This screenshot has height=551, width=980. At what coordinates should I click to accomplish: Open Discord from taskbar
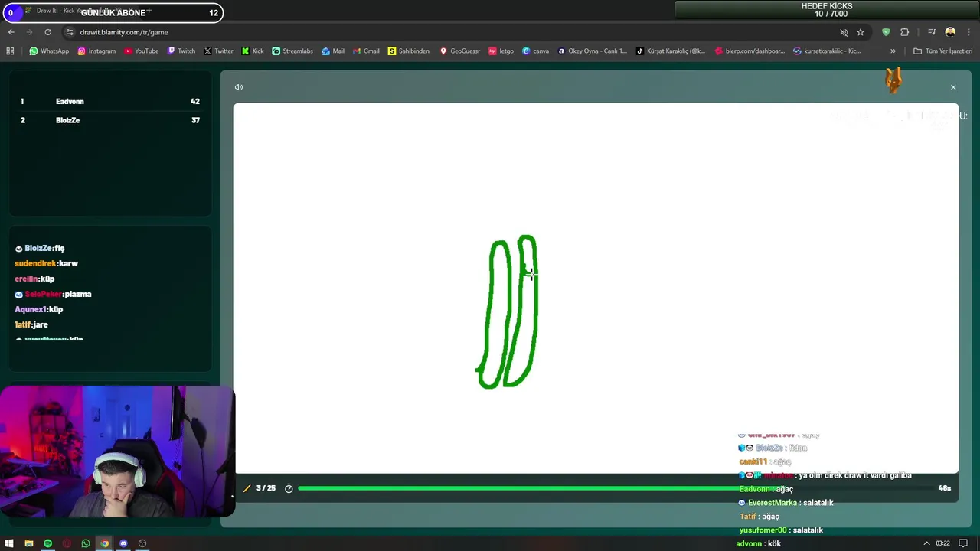[x=123, y=543]
